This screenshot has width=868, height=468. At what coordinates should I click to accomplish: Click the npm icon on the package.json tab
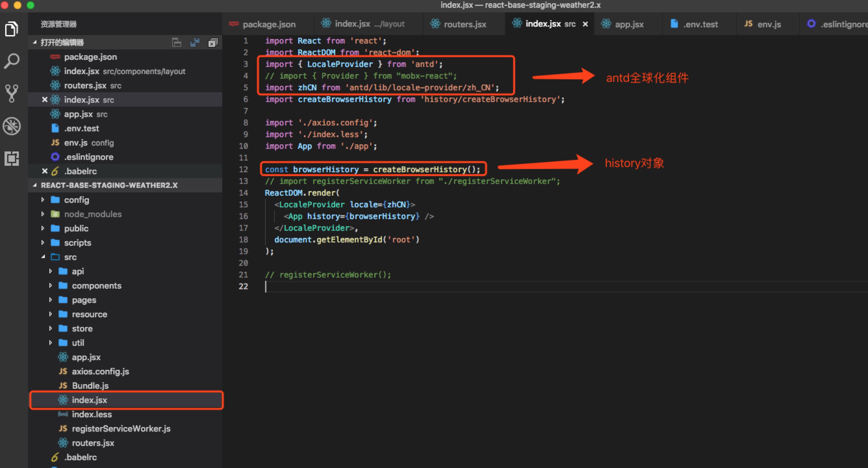[234, 24]
